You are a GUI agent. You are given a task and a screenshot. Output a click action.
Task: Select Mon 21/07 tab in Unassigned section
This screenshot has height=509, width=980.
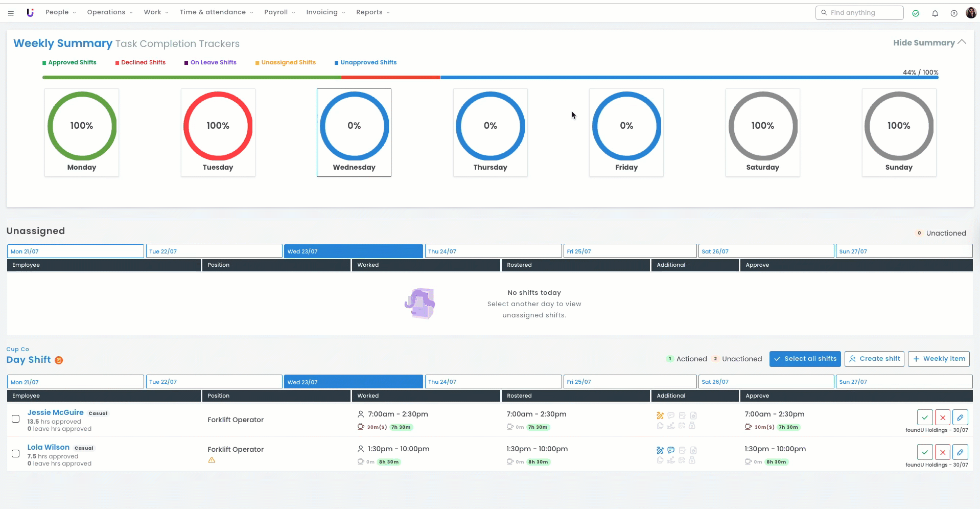point(75,251)
